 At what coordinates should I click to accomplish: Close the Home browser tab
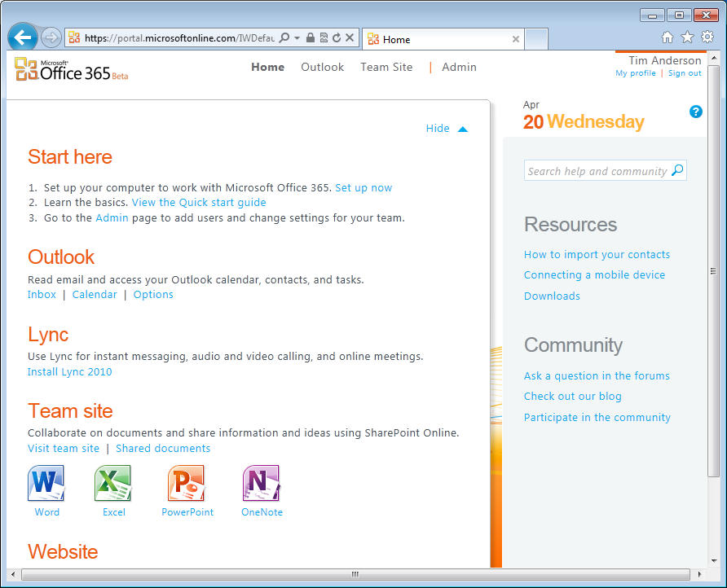[516, 39]
